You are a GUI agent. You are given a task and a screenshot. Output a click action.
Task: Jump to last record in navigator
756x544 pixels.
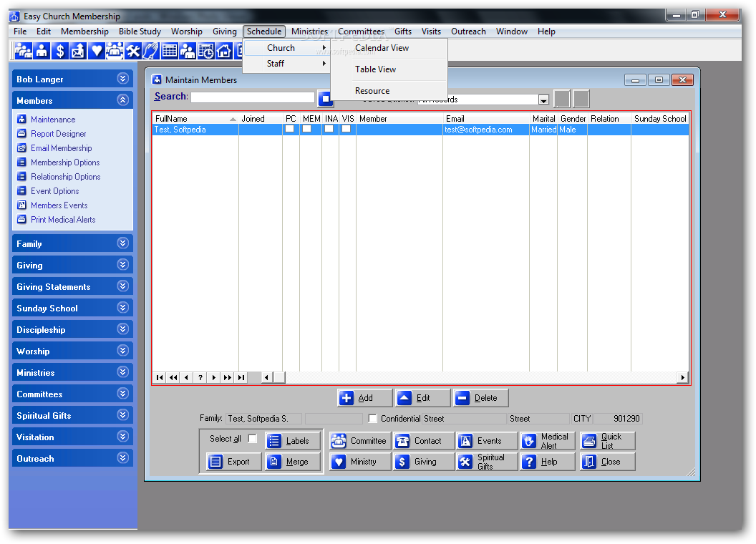click(x=241, y=377)
